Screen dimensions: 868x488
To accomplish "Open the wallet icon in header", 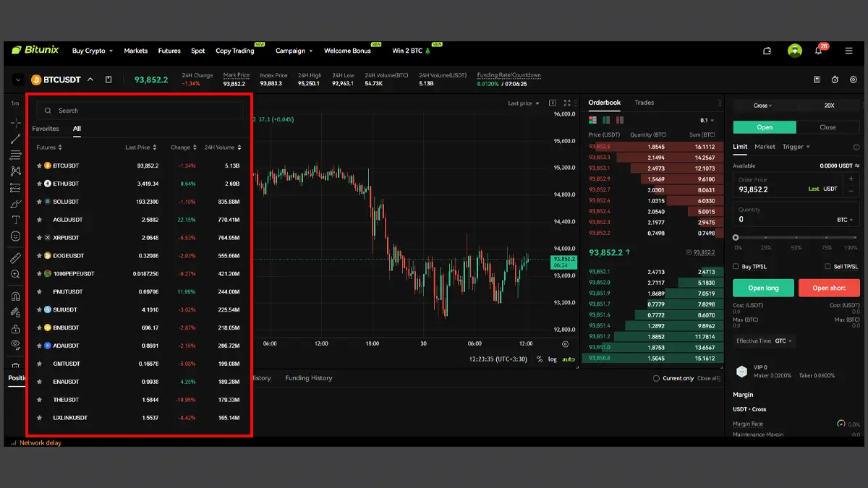I will pyautogui.click(x=767, y=51).
